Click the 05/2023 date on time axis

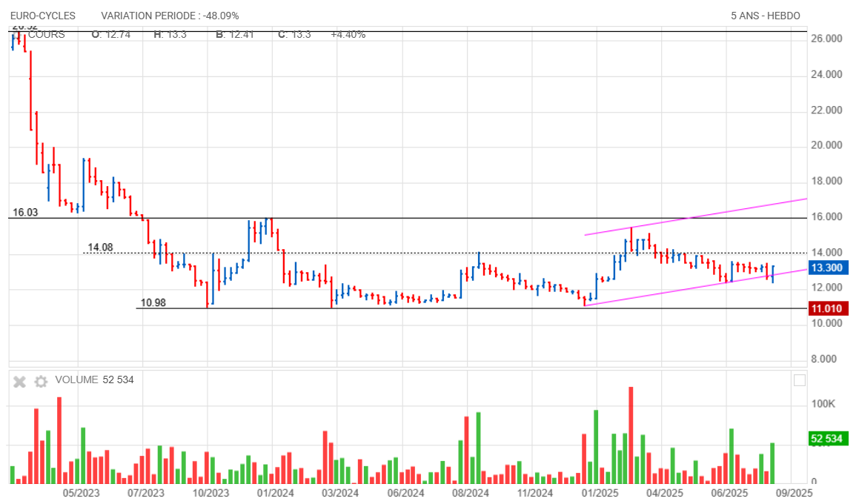click(81, 492)
